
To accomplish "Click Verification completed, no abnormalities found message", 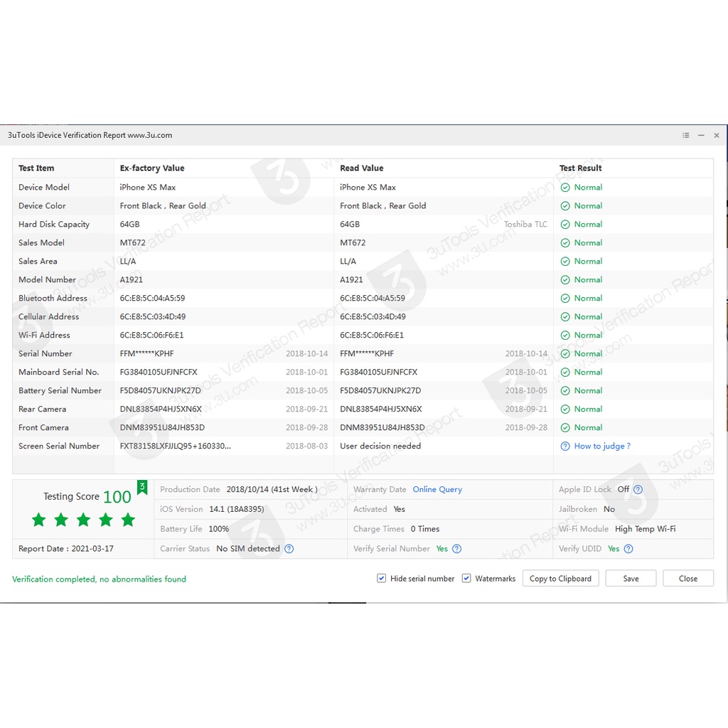I will pos(99,579).
